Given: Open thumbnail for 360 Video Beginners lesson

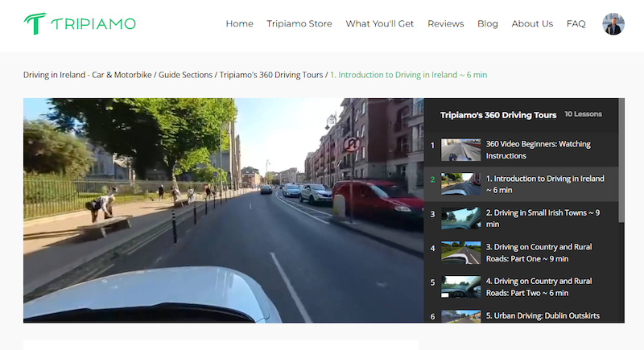Looking at the screenshot, I should pos(460,150).
